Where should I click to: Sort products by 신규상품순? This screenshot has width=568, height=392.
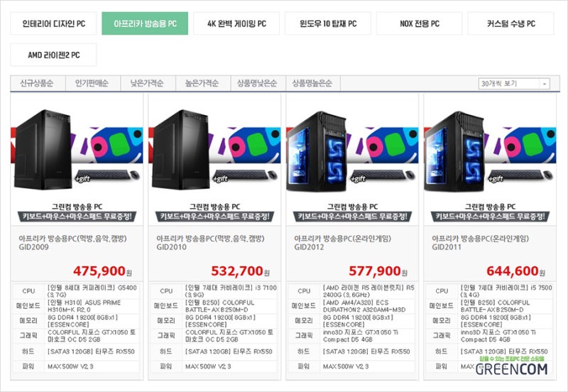38,83
